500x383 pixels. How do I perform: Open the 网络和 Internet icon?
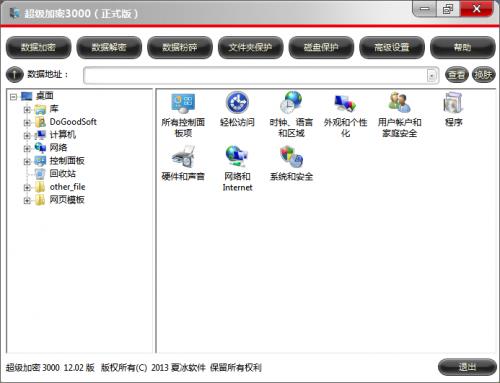pyautogui.click(x=237, y=157)
